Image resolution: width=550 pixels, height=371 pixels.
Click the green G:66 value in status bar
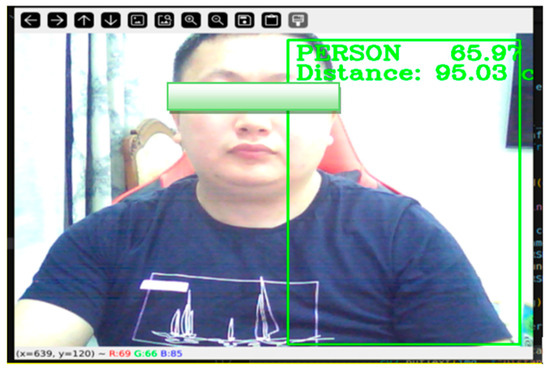(146, 353)
